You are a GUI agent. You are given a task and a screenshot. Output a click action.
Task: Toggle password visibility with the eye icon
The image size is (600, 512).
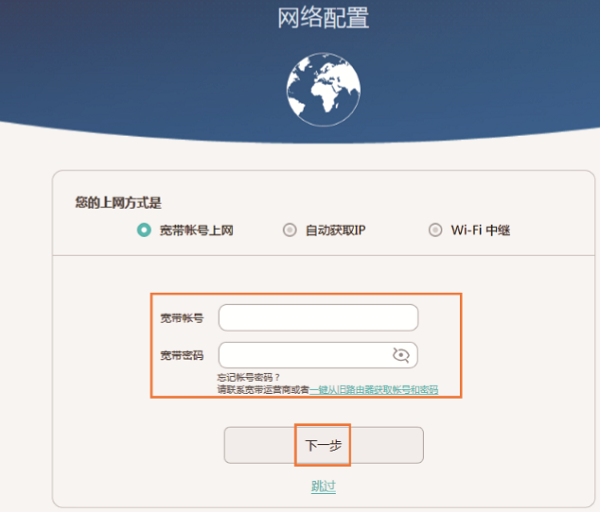(x=402, y=354)
